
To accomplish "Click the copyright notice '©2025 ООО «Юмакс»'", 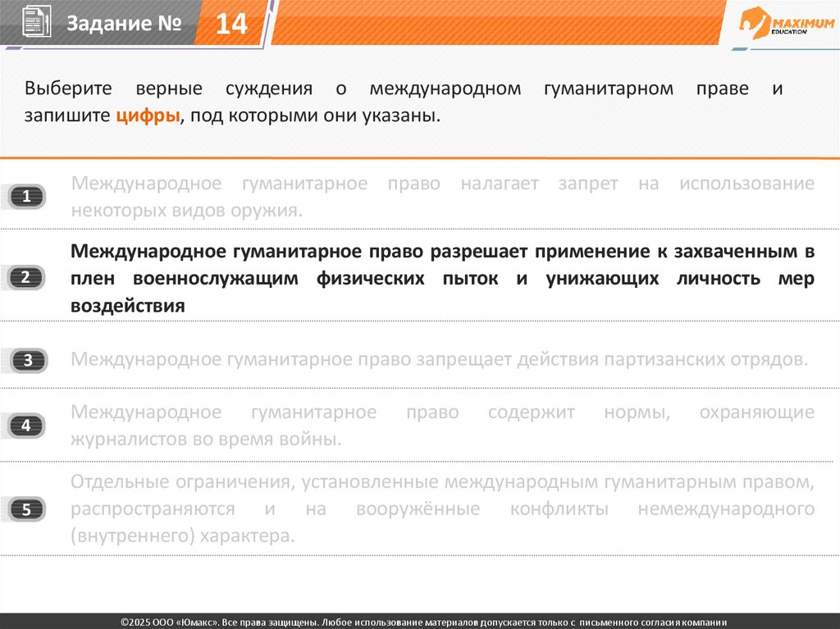I will pos(424,622).
